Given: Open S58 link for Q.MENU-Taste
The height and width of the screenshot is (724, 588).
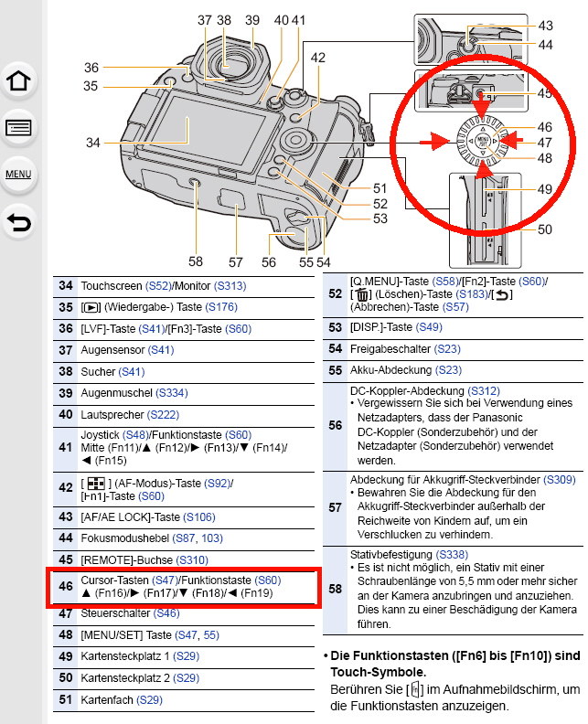Looking at the screenshot, I should (x=439, y=281).
